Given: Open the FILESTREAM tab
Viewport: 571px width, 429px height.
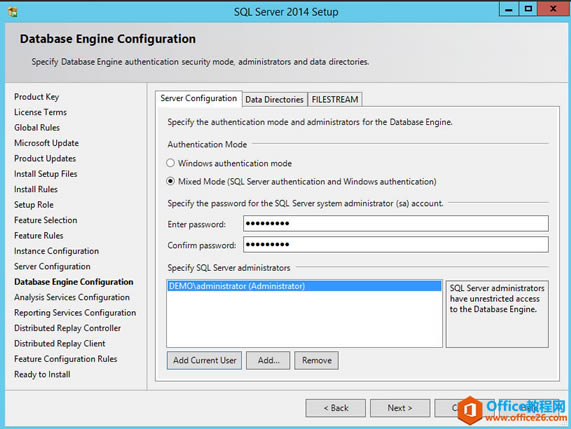Looking at the screenshot, I should (x=335, y=99).
